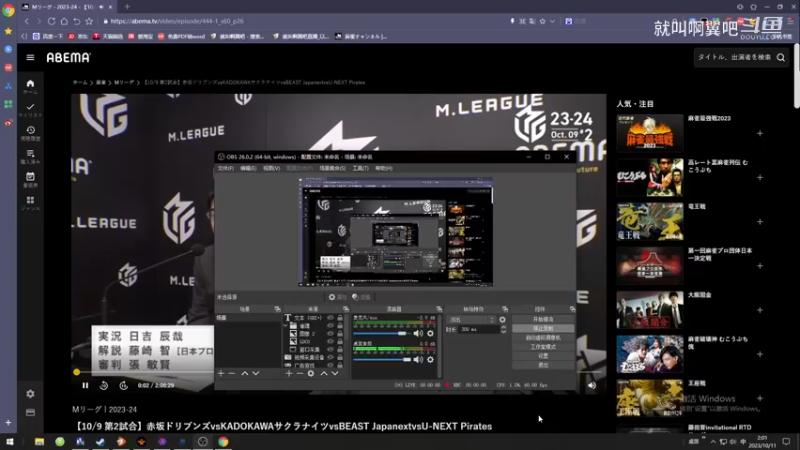Add 竜王戦 to My List
The image size is (800, 450).
[x=760, y=222]
